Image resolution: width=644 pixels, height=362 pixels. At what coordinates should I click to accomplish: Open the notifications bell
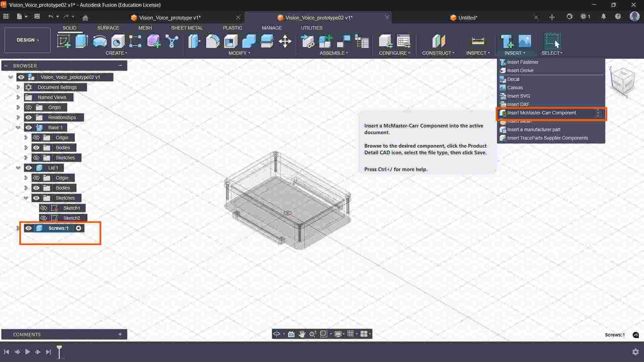(x=603, y=16)
